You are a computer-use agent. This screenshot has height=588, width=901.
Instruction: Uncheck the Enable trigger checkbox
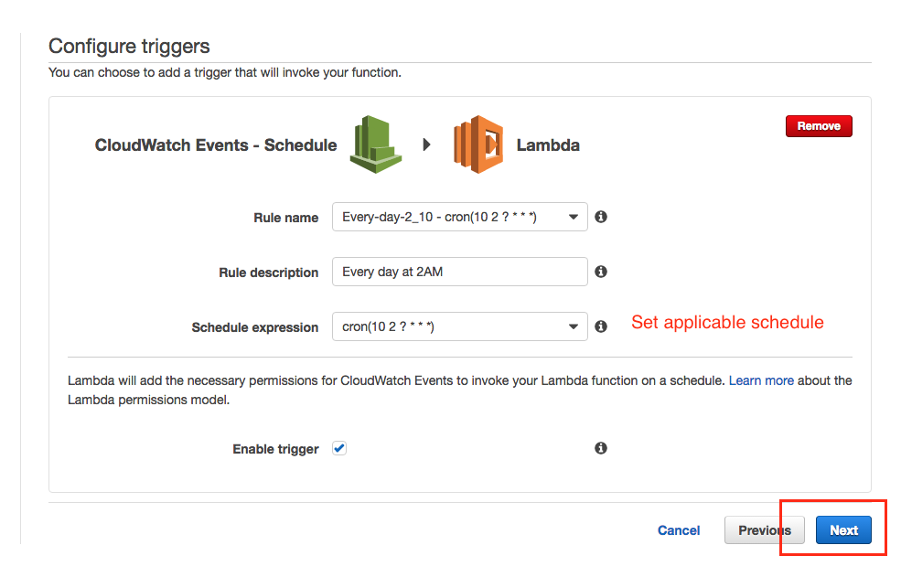pyautogui.click(x=339, y=448)
